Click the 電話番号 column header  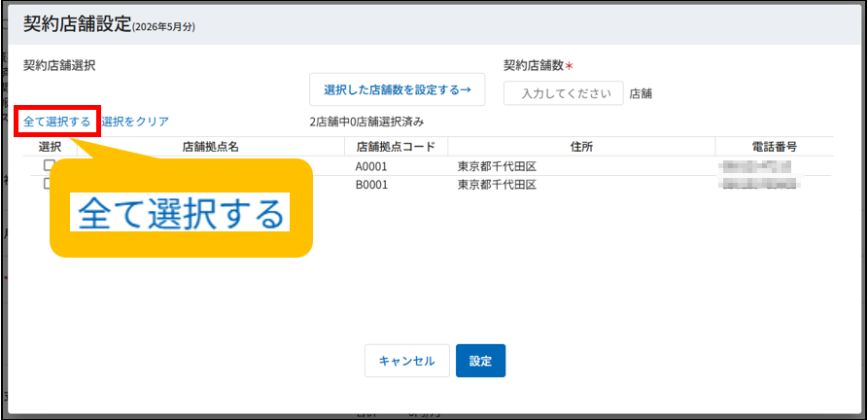[774, 147]
